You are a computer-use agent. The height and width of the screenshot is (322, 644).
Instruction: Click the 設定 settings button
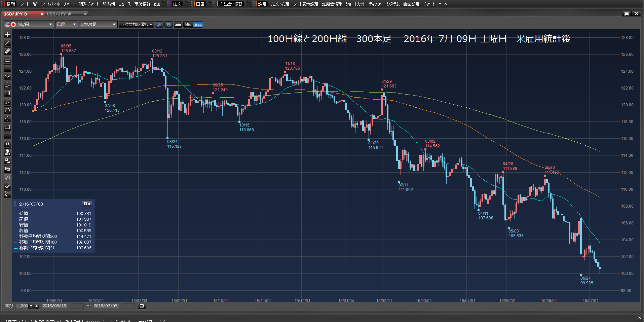click(x=262, y=4)
